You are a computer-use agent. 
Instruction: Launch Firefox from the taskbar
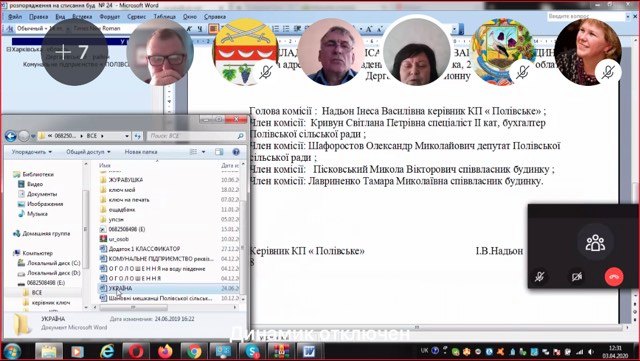tap(165, 351)
